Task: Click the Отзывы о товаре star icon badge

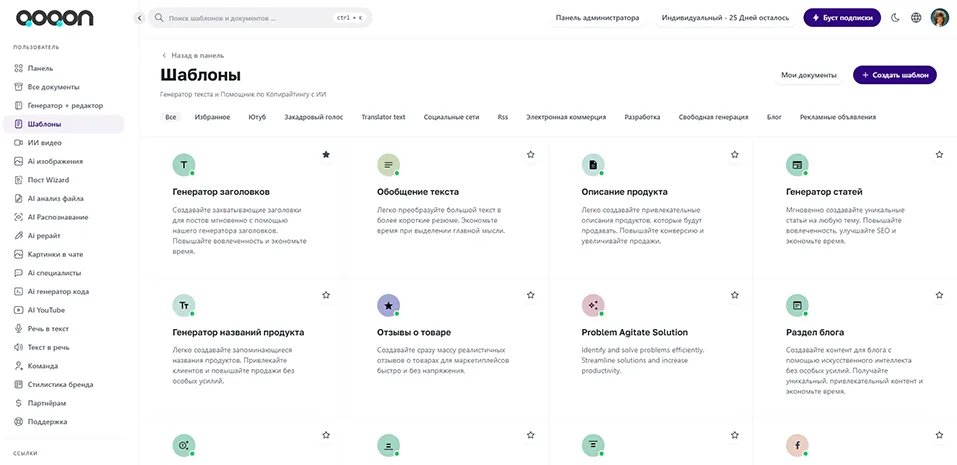Action: click(388, 305)
